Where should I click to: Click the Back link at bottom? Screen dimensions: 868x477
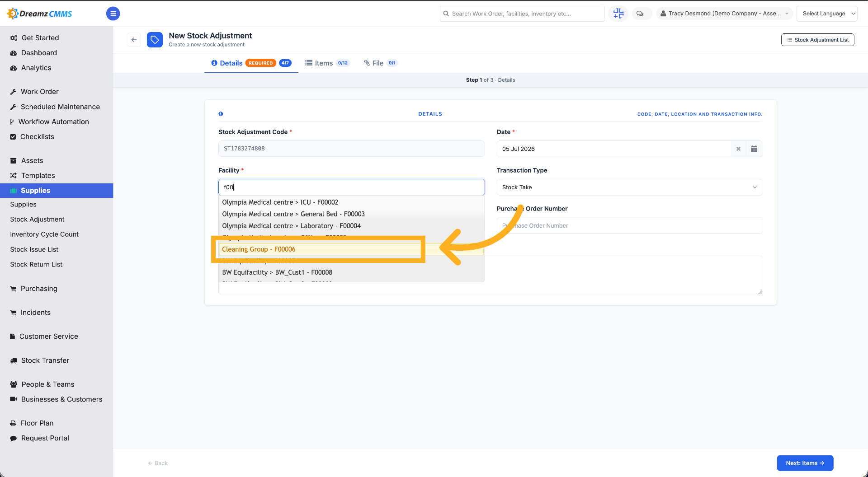(158, 463)
